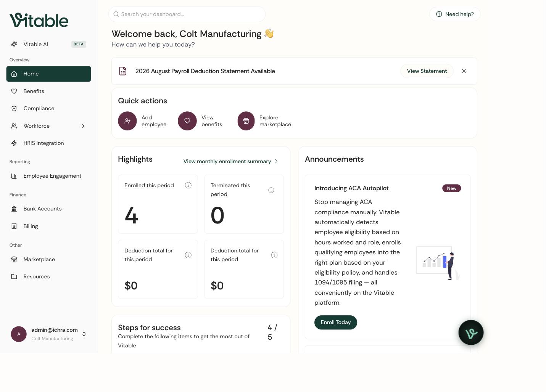Screen dimensions: 546x392
Task: Click the Billing dollar icon
Action: click(14, 226)
